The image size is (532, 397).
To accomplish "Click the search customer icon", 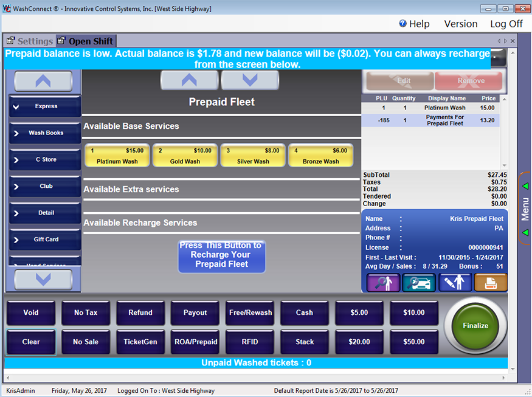I will point(383,283).
